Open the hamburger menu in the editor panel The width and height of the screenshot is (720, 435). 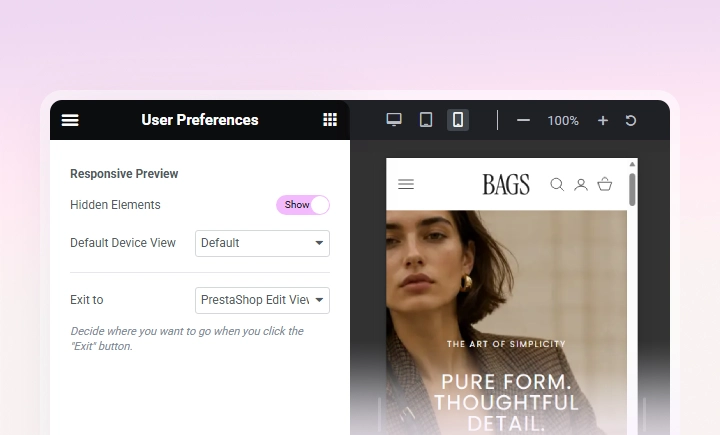[x=70, y=120]
